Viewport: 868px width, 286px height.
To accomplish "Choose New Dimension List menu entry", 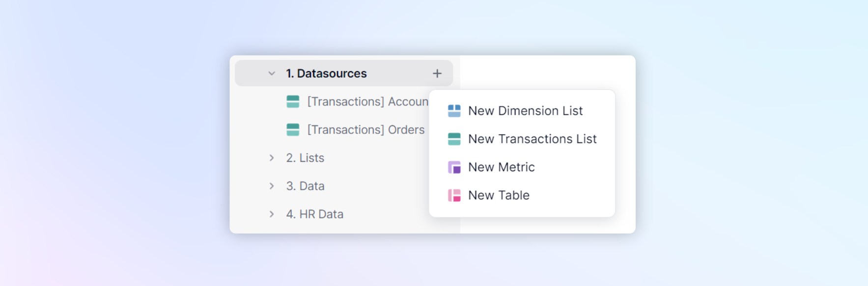I will [522, 111].
